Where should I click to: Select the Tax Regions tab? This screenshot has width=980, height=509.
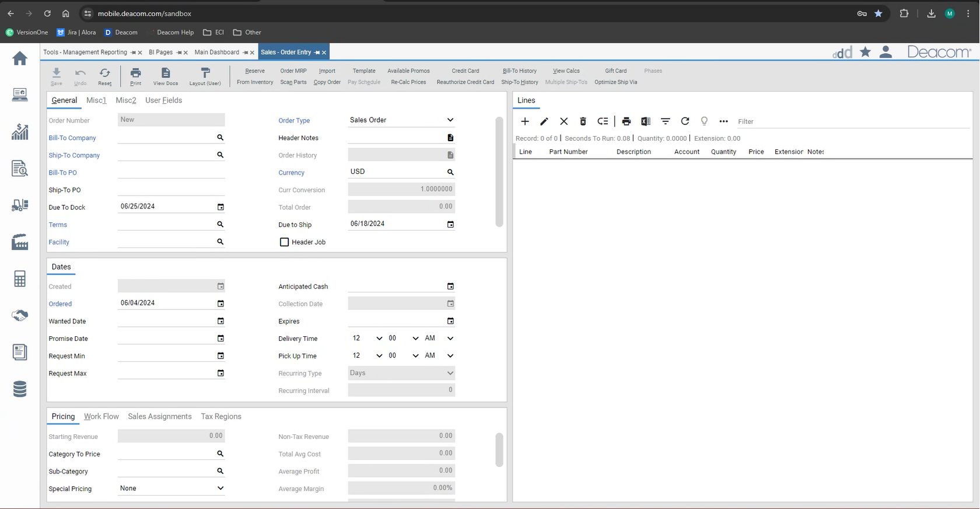coord(221,417)
